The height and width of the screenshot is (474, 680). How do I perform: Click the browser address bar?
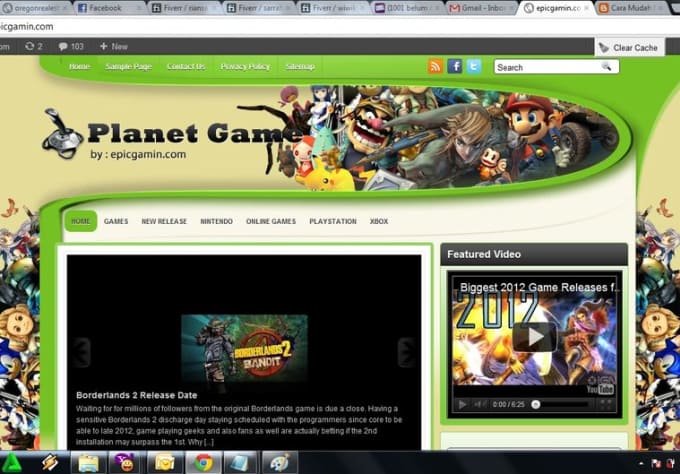click(x=340, y=26)
